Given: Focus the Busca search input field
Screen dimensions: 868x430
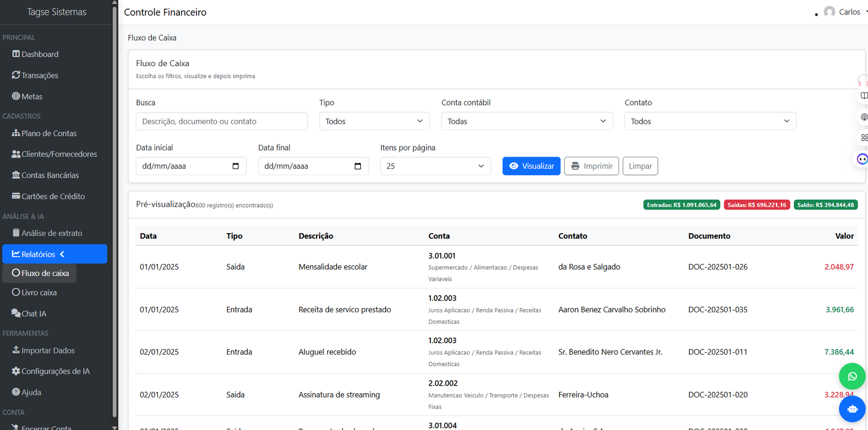Looking at the screenshot, I should (221, 121).
